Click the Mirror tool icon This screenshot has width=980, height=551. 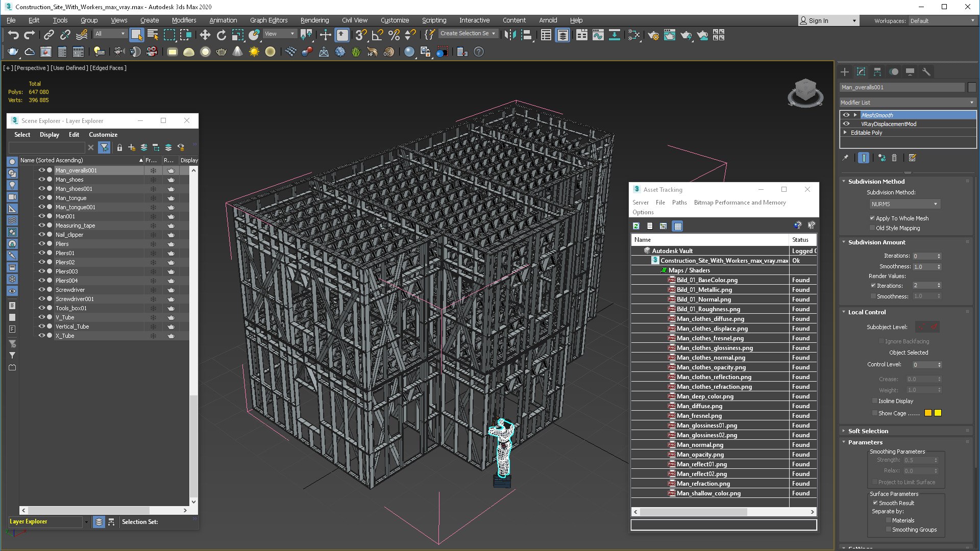point(510,35)
